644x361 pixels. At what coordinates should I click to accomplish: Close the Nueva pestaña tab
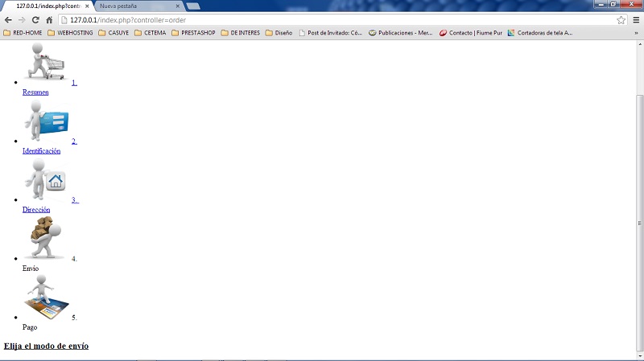click(177, 6)
